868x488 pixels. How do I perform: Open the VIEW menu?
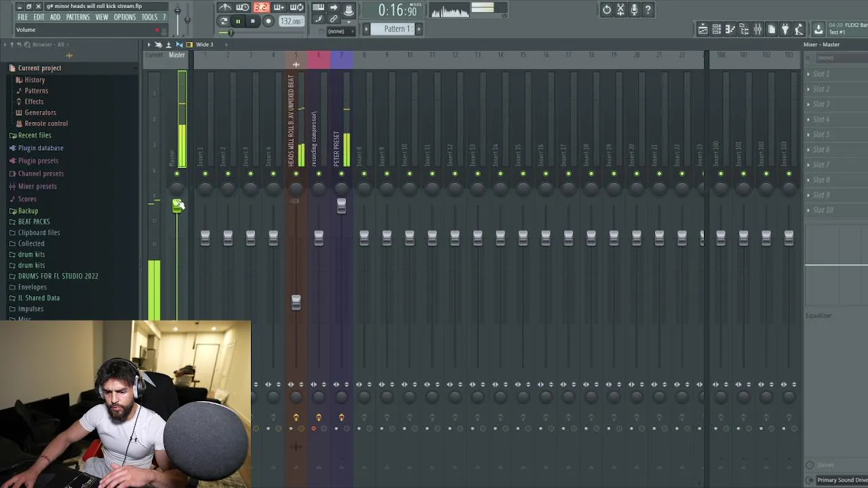coord(102,17)
